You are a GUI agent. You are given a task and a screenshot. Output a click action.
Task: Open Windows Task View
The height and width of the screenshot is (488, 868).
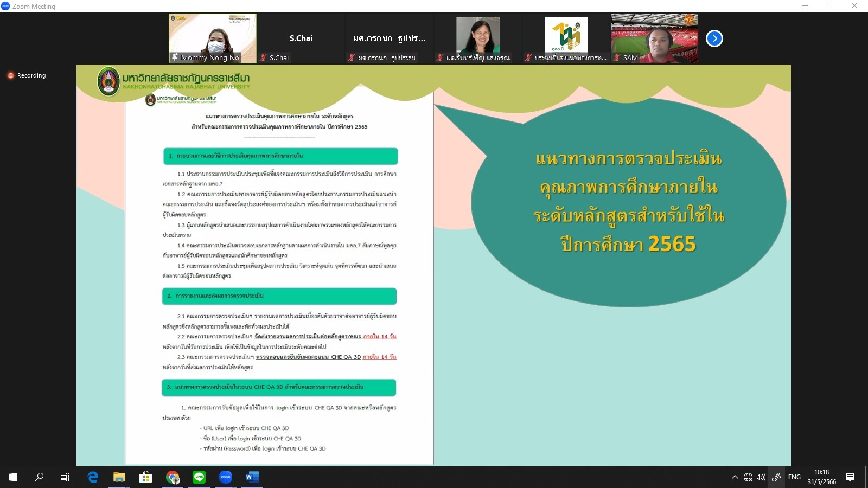pyautogui.click(x=65, y=477)
